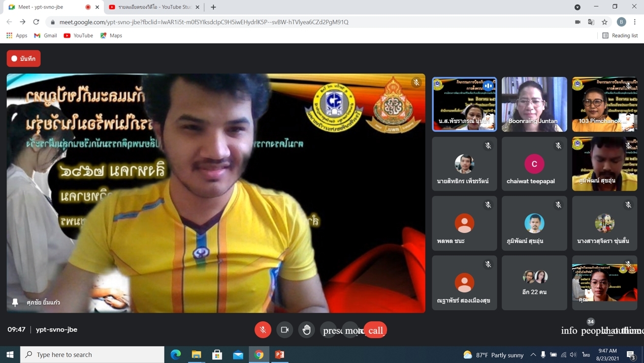Open a new browser tab

pyautogui.click(x=213, y=7)
